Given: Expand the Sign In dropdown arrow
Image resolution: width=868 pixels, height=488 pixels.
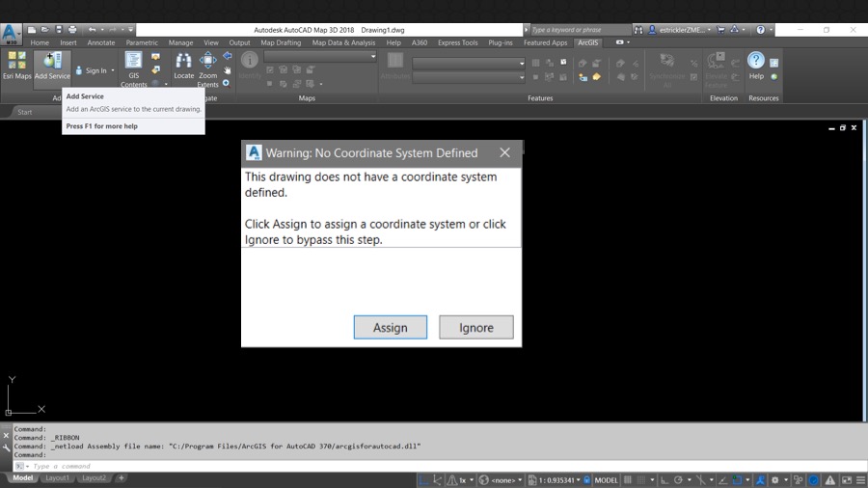Looking at the screenshot, I should click(x=113, y=70).
